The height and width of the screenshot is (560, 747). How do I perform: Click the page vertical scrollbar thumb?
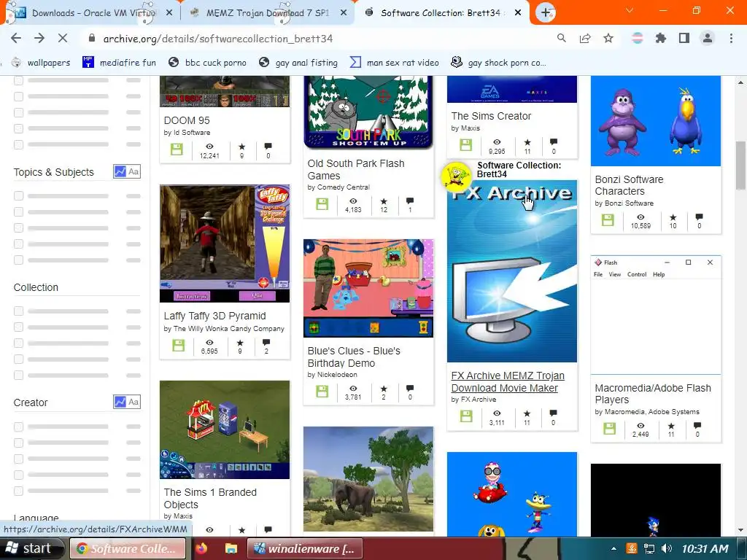(740, 166)
